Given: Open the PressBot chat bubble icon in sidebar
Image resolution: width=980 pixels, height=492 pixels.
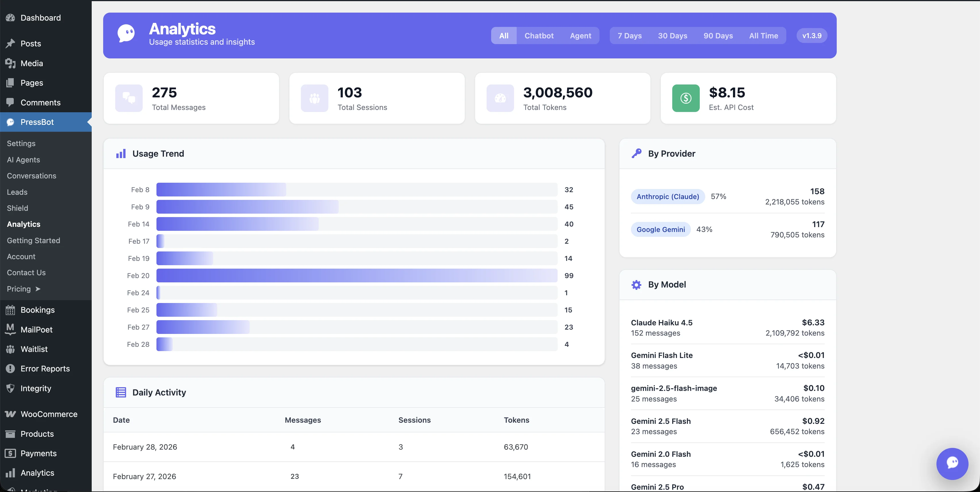Looking at the screenshot, I should click(x=10, y=122).
